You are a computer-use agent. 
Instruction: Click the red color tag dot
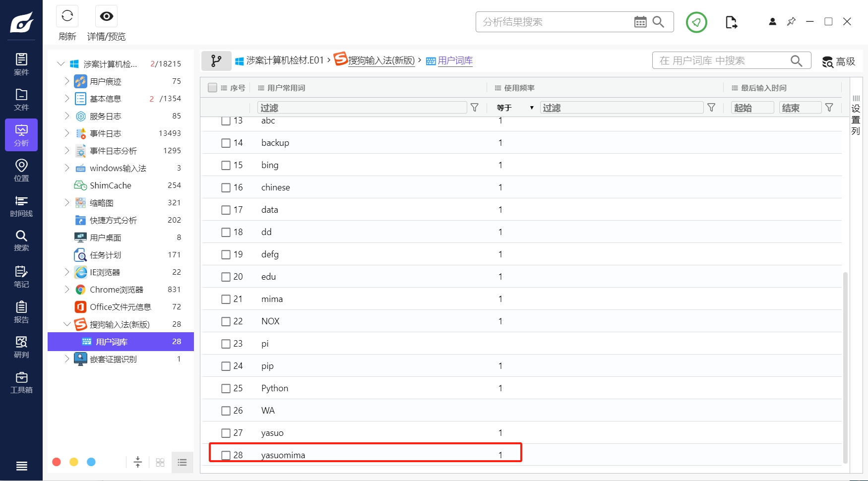[57, 462]
